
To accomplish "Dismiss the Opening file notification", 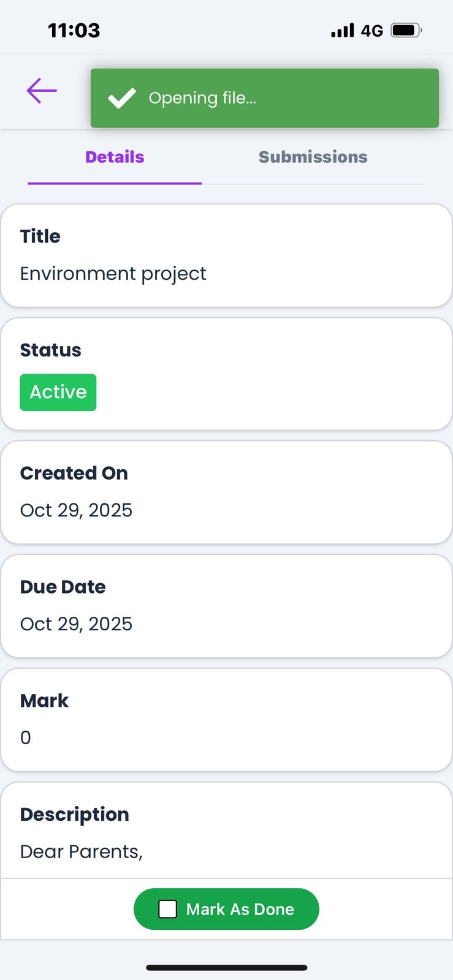I will tap(264, 98).
